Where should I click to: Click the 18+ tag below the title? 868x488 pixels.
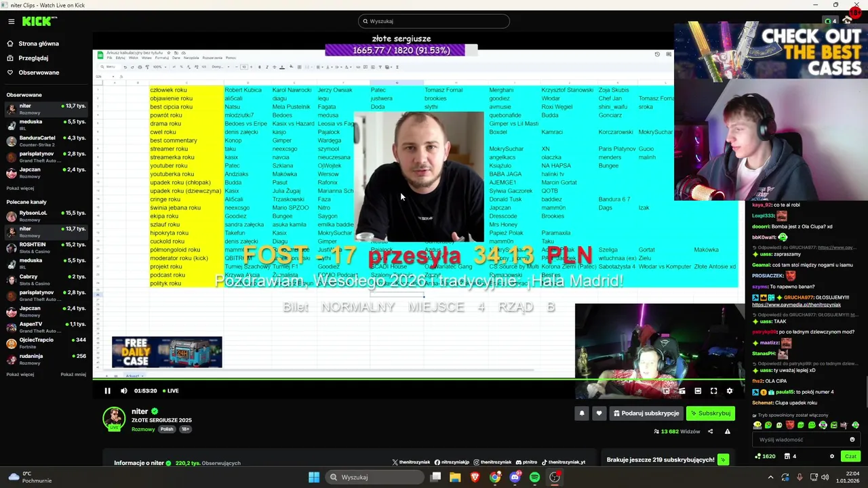coord(185,429)
